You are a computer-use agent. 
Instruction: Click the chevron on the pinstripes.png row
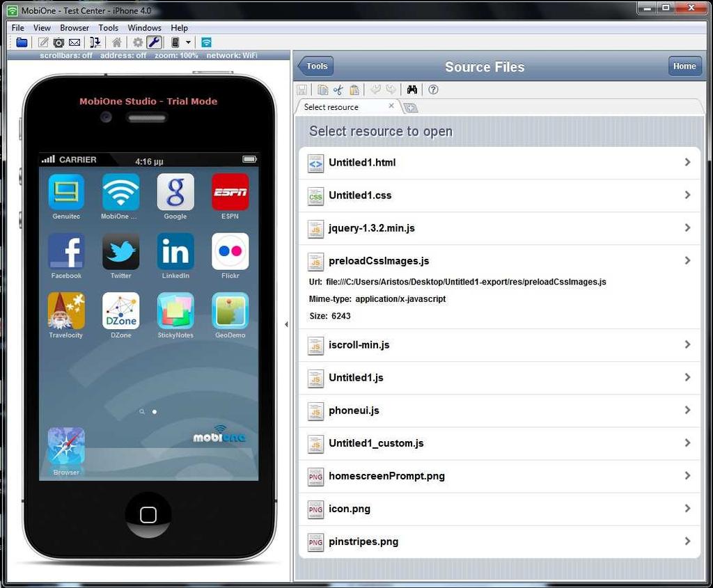tap(687, 541)
